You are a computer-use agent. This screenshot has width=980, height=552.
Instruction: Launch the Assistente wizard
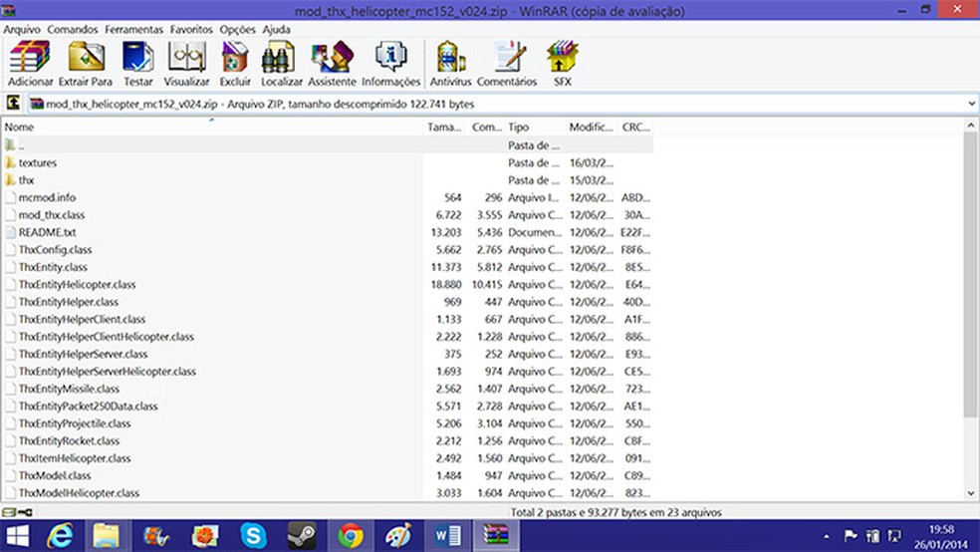coord(332,63)
